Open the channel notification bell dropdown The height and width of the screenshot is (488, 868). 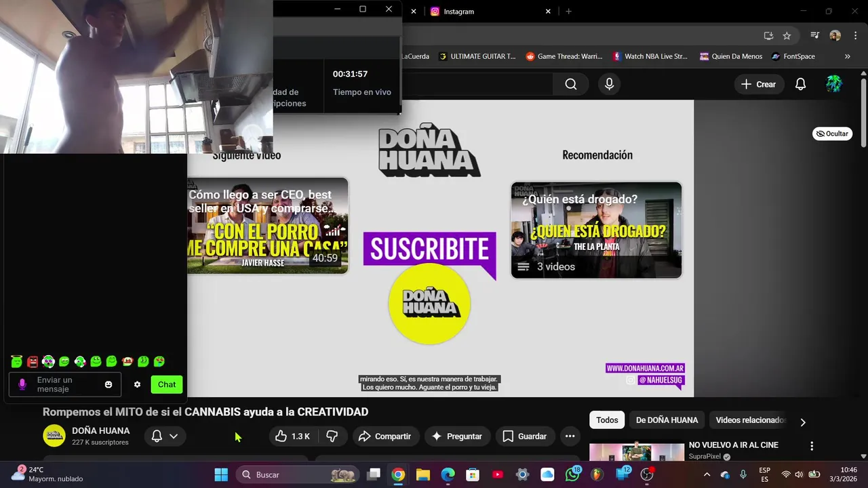point(165,436)
